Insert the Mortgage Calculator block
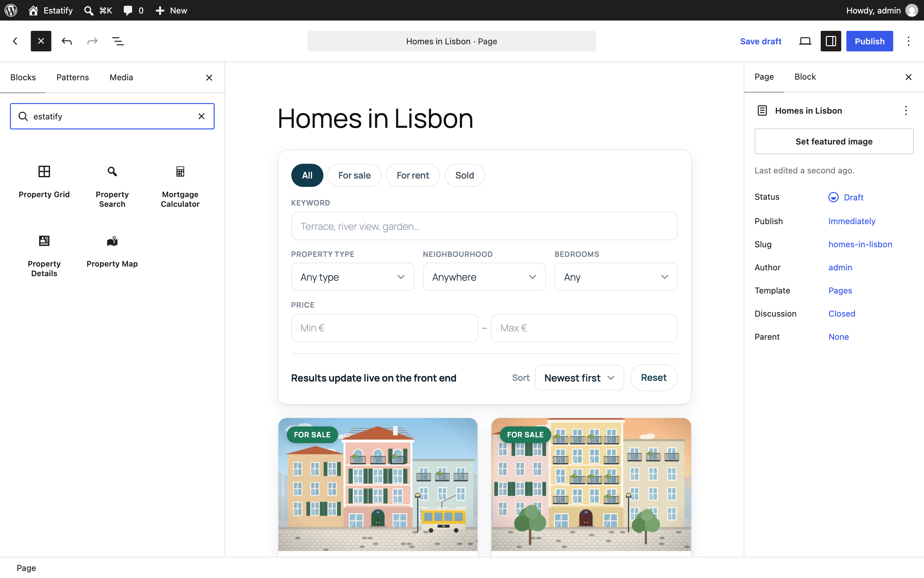Screen dimensions: 924x578 180,187
